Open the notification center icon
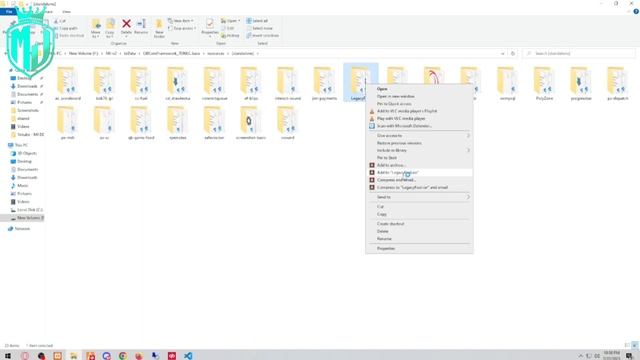 [629, 356]
